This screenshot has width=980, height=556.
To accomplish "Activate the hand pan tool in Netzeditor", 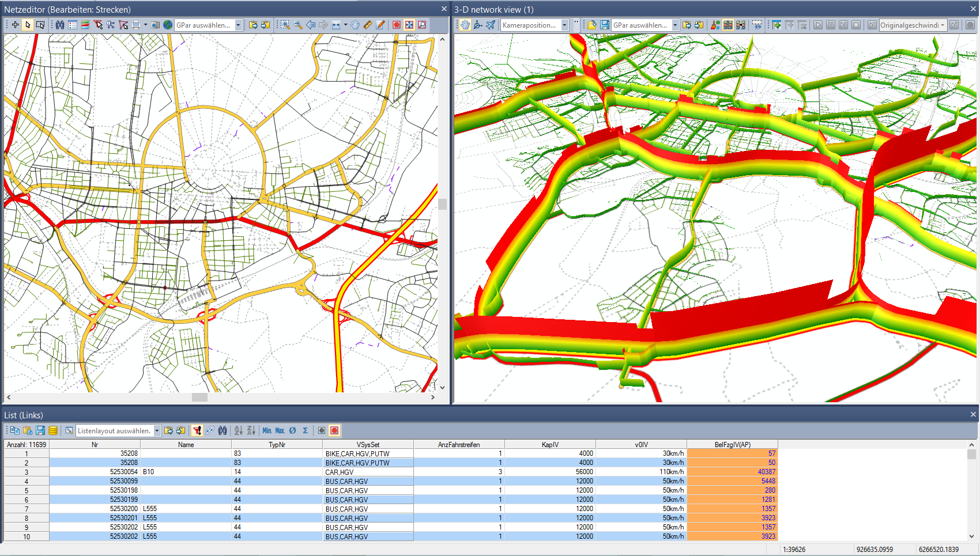I will coord(355,25).
